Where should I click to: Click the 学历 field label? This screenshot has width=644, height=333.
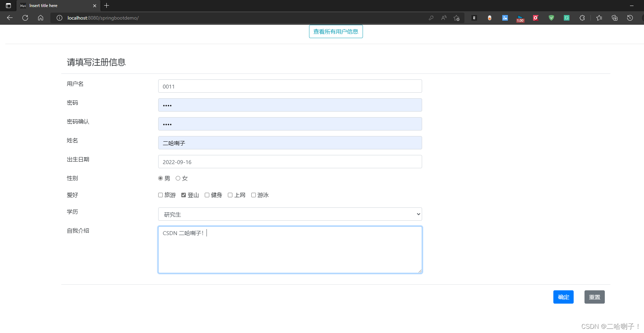click(x=72, y=212)
